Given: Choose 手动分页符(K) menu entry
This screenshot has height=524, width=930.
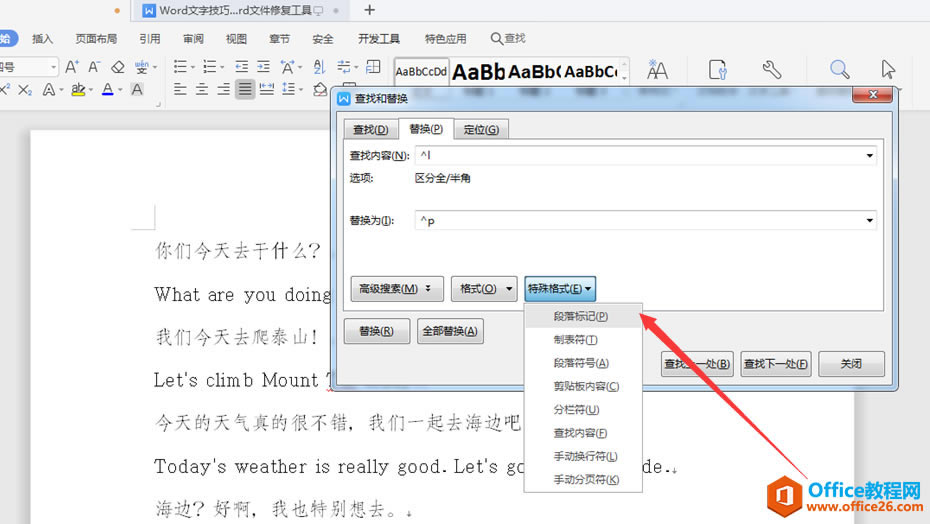Looking at the screenshot, I should (583, 479).
